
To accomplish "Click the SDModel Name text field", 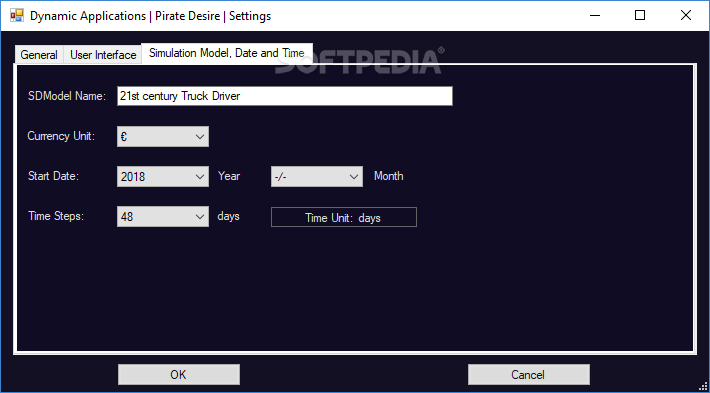I will 285,96.
